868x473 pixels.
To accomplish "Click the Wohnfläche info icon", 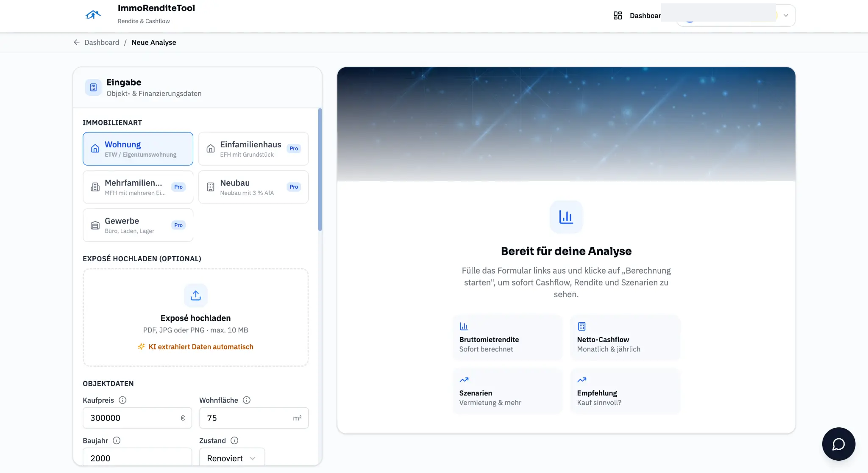I will pos(247,400).
